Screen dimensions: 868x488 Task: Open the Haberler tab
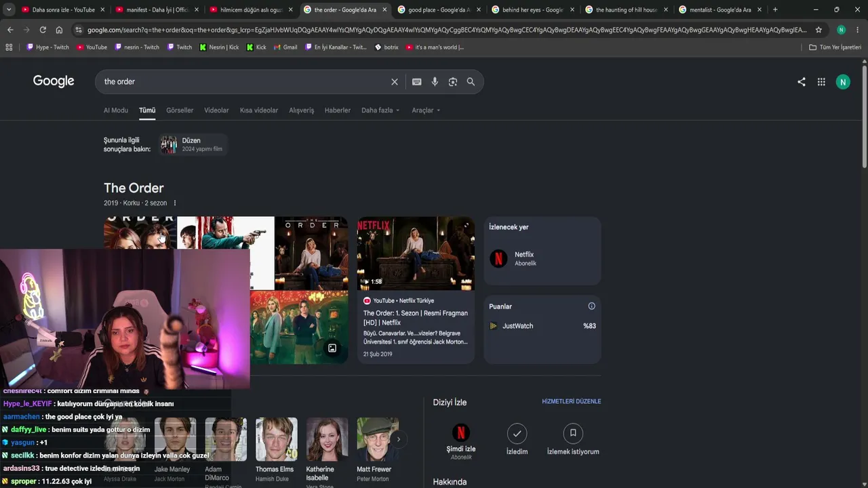click(x=338, y=110)
